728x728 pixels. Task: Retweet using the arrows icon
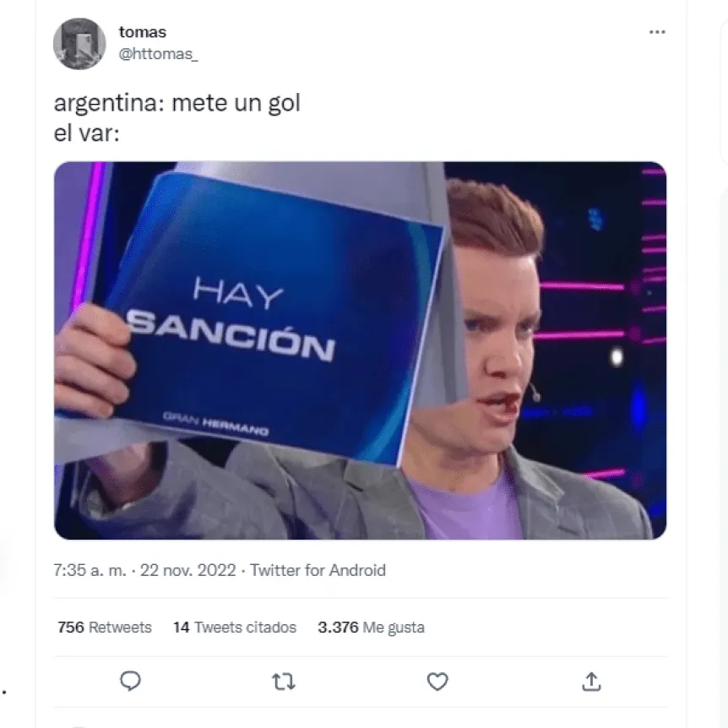pyautogui.click(x=283, y=682)
